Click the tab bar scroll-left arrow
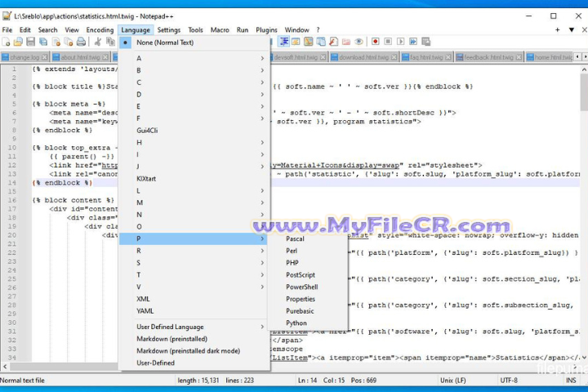Screen dimensions: 588x392 pos(577,56)
